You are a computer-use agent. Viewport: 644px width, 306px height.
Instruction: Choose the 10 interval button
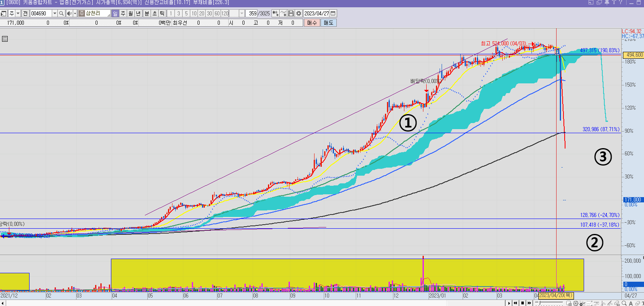(x=194, y=13)
